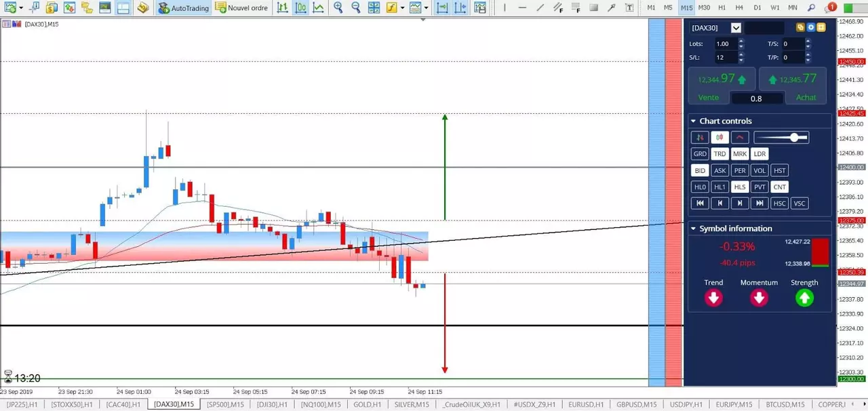Switch to candlestick chart display
The width and height of the screenshot is (868, 411).
coord(300,8)
